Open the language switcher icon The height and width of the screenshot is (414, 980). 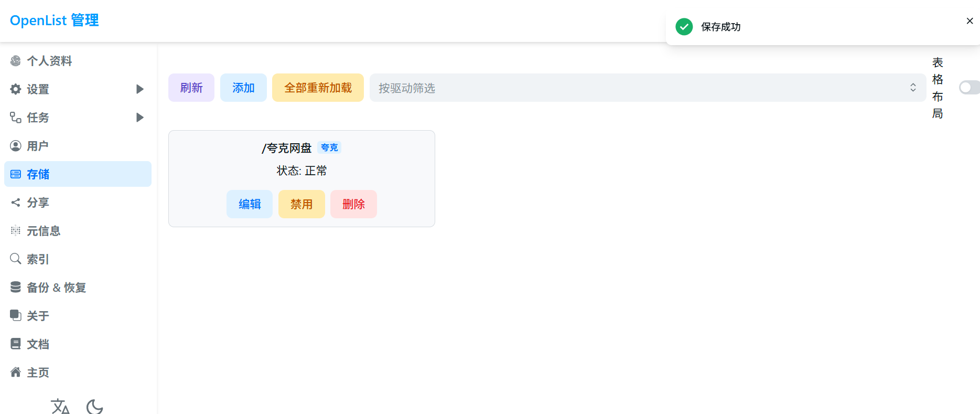tap(60, 406)
